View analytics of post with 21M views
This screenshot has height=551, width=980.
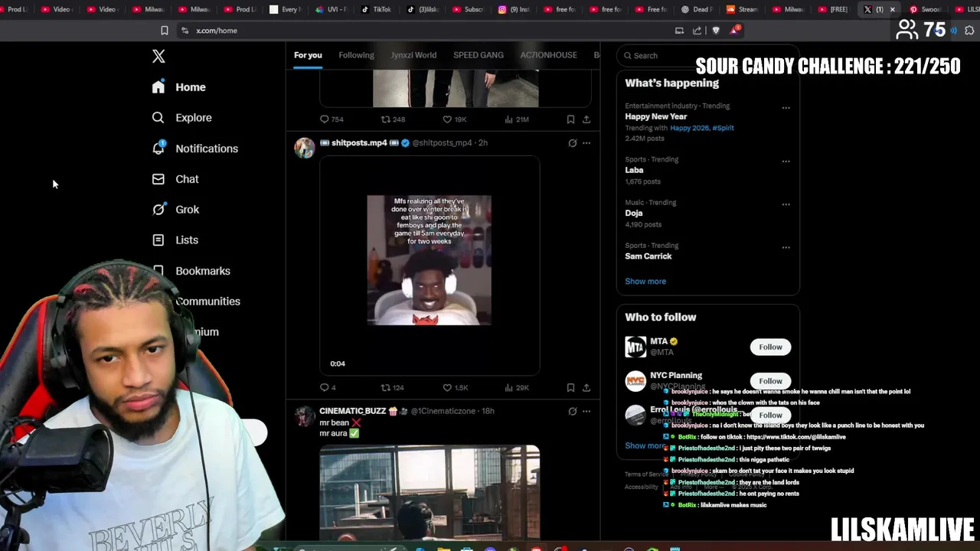(x=517, y=119)
